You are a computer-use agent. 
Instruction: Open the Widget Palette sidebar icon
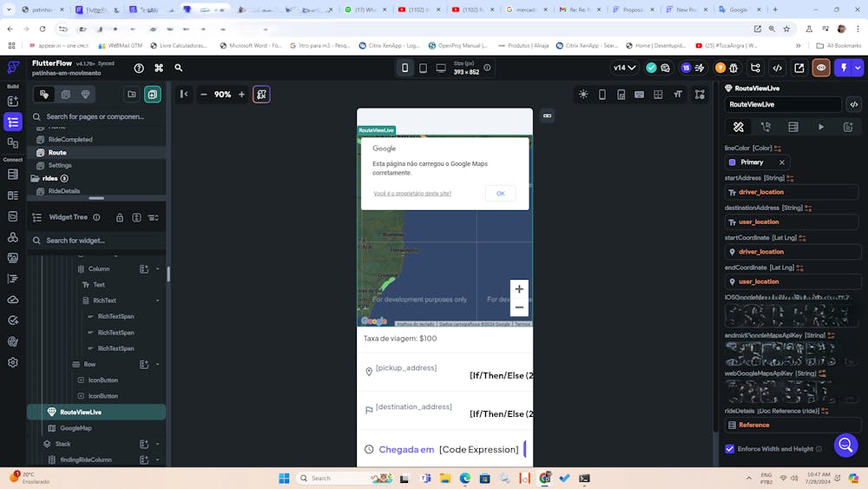click(x=13, y=101)
